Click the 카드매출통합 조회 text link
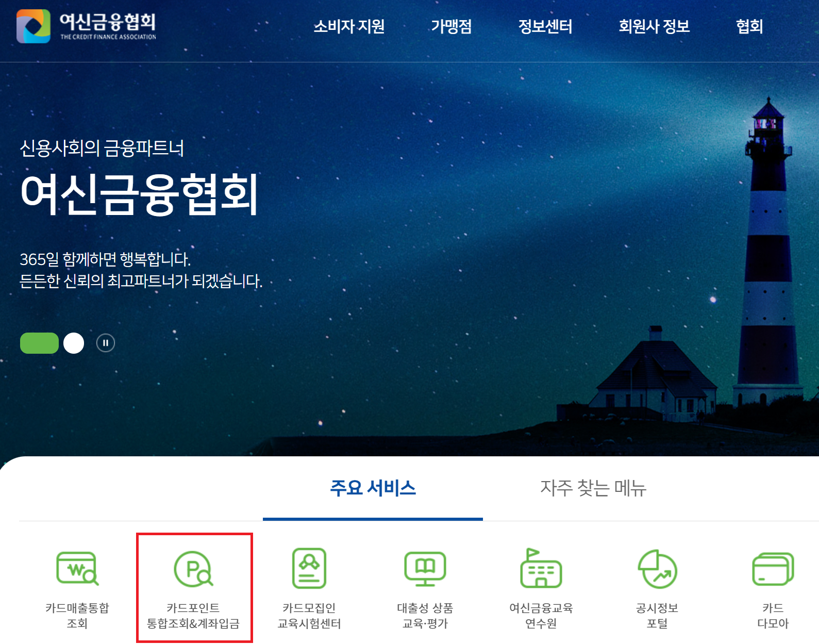819x644 pixels. click(x=77, y=616)
